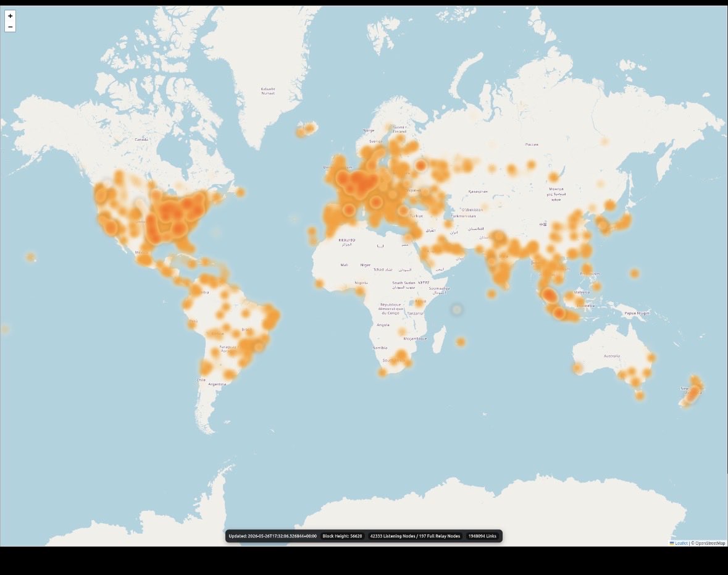Click the Namibia map label
This screenshot has width=728, height=575.
coord(379,348)
